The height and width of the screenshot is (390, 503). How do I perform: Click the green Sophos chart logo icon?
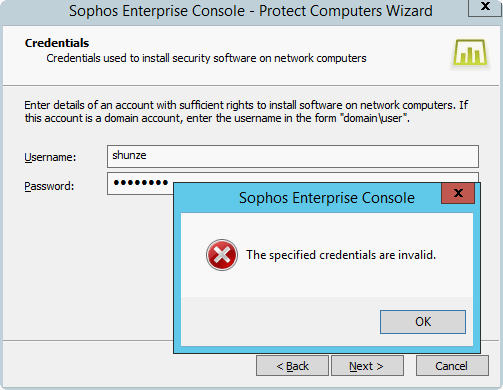tap(470, 53)
